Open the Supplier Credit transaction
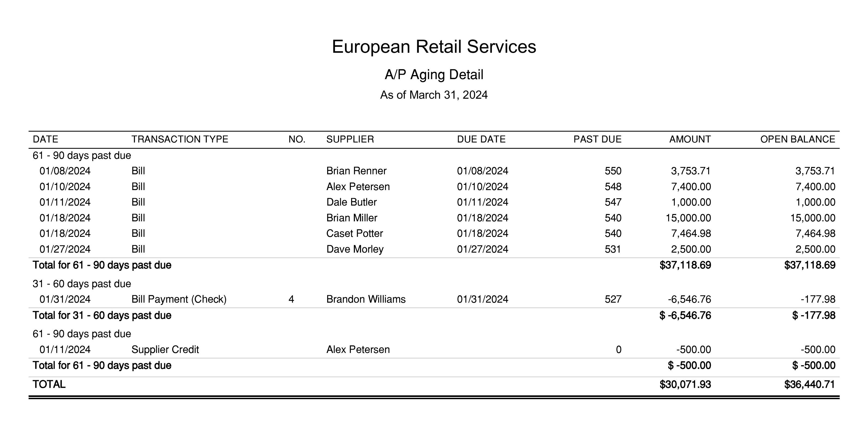868x428 pixels. coord(165,349)
